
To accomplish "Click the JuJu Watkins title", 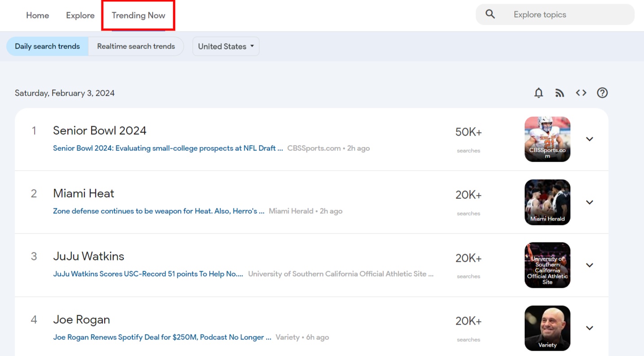I will tap(88, 256).
